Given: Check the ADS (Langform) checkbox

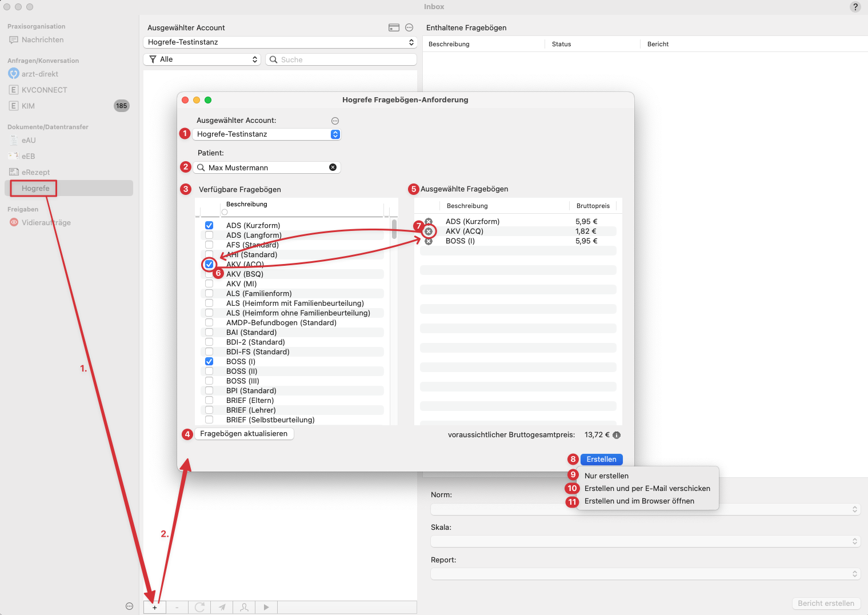Looking at the screenshot, I should point(209,235).
